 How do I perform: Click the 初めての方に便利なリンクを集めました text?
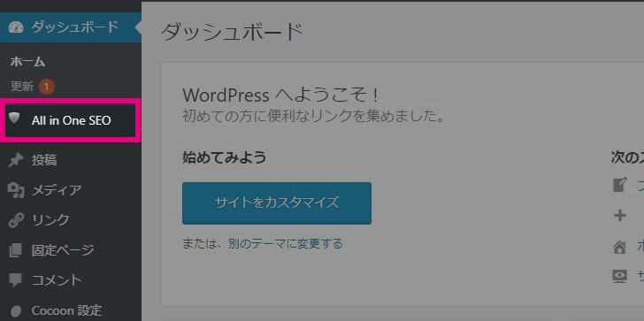314,117
